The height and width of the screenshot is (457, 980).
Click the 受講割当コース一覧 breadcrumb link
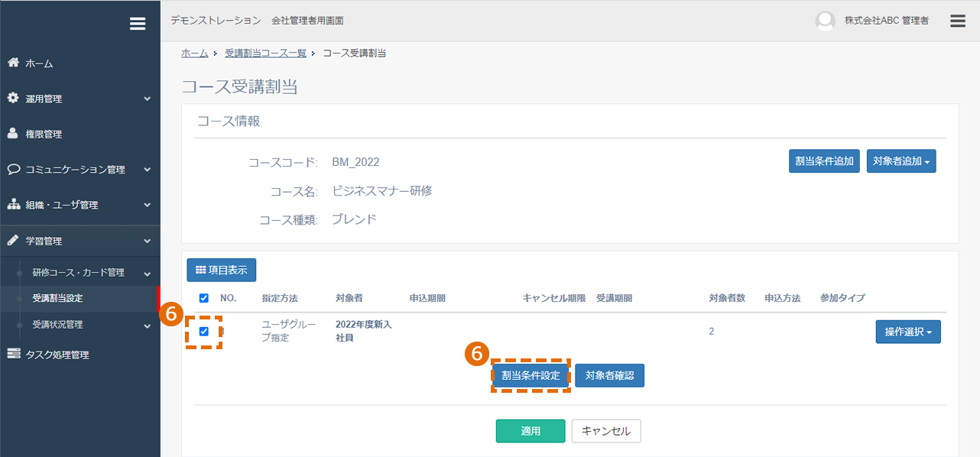pyautogui.click(x=265, y=53)
